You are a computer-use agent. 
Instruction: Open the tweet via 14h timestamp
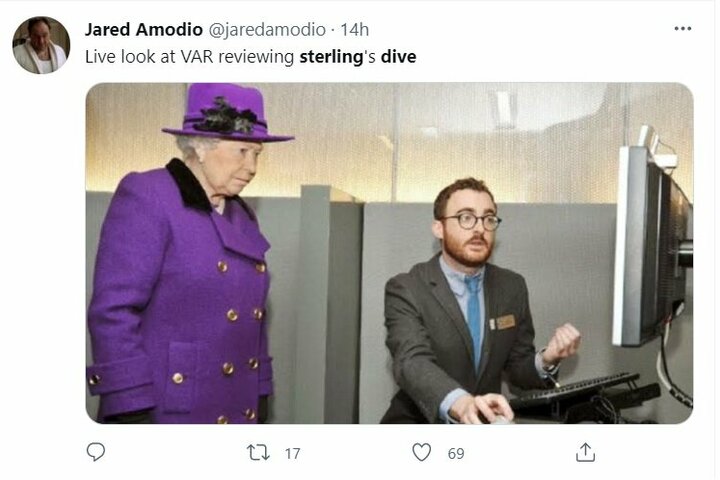[354, 29]
